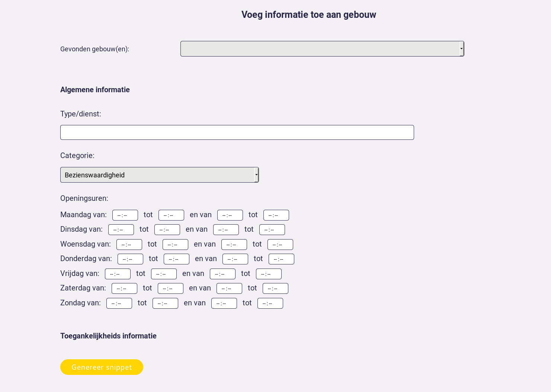Select the Woensdag first start time field
Image resolution: width=551 pixels, height=392 pixels.
129,244
